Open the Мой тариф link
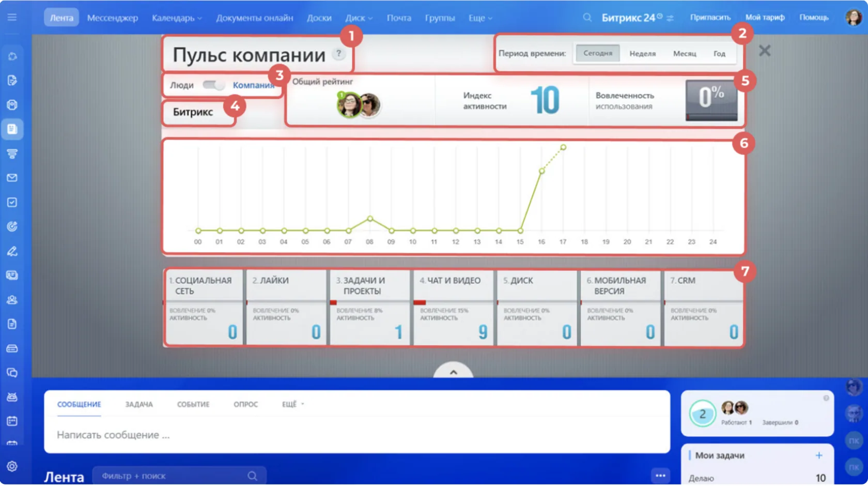This screenshot has width=868, height=486. [x=764, y=17]
